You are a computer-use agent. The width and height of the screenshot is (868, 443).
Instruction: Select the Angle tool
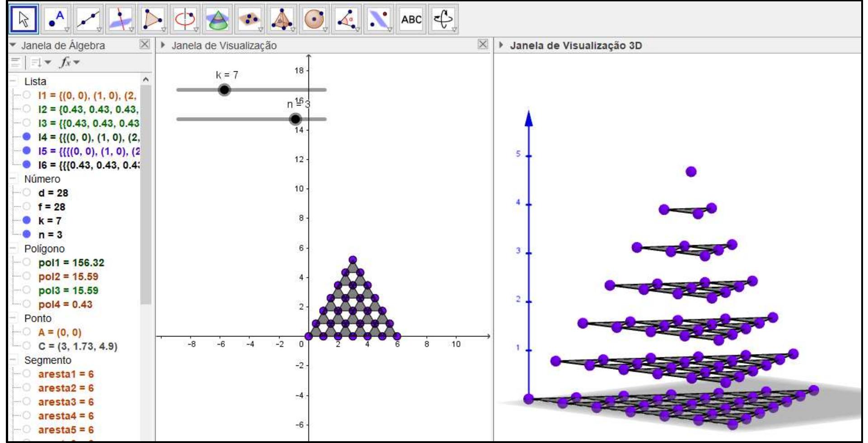coord(346,19)
